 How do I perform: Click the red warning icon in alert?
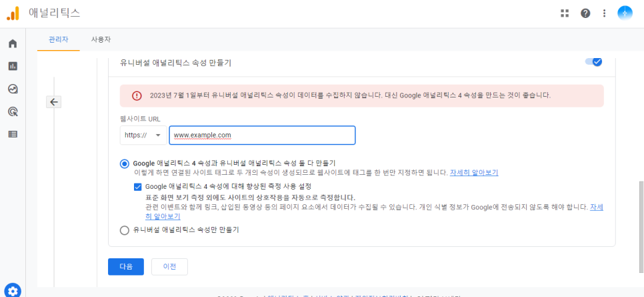(x=137, y=95)
